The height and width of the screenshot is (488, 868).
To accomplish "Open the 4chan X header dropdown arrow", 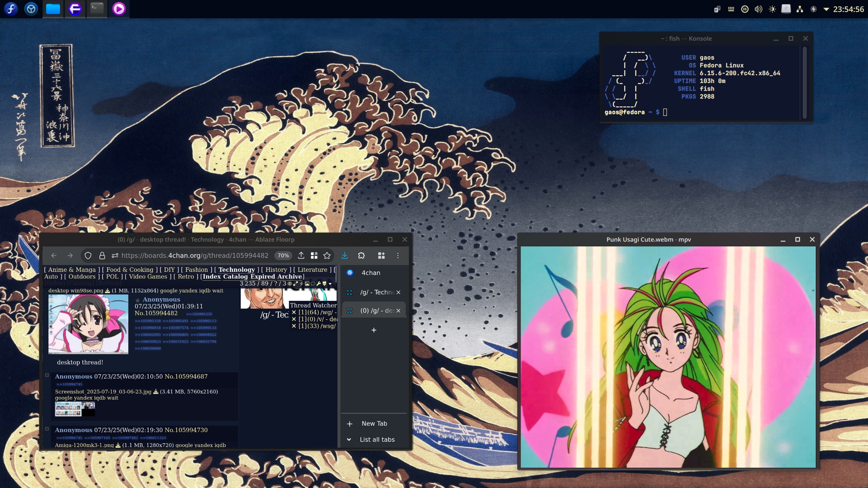I will [330, 284].
